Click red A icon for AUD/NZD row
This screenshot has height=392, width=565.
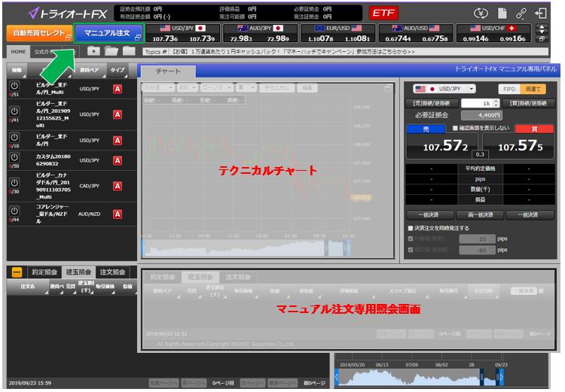118,214
